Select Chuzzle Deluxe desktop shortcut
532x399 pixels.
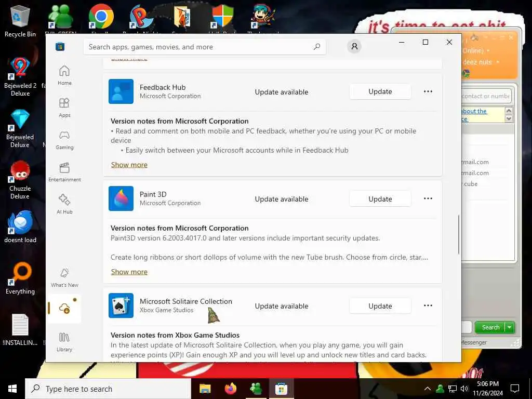point(20,180)
